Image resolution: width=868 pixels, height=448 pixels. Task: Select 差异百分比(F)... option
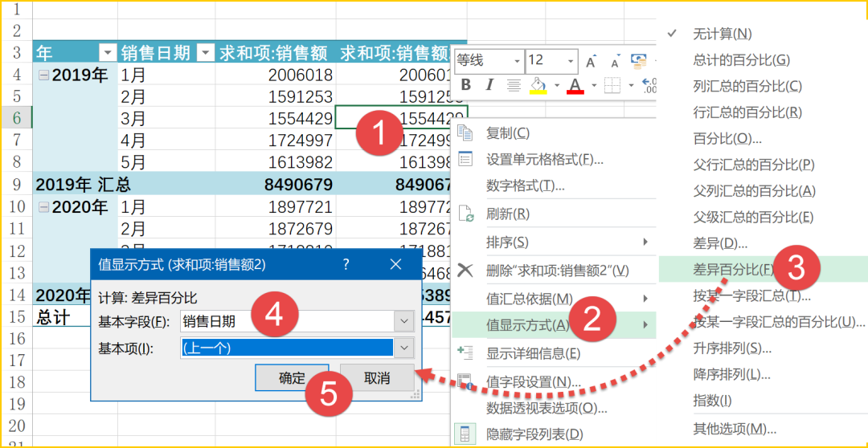pyautogui.click(x=733, y=269)
